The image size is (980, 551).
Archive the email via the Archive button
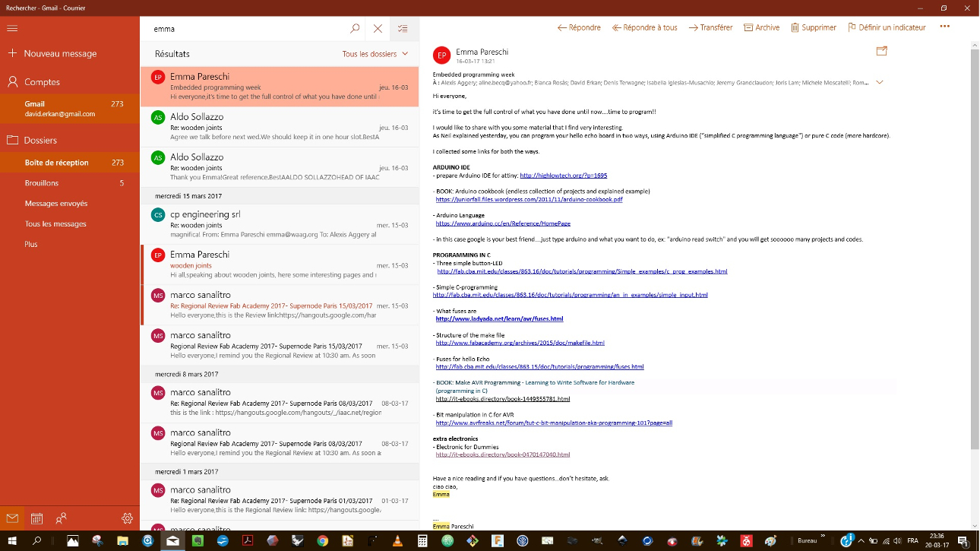(761, 27)
